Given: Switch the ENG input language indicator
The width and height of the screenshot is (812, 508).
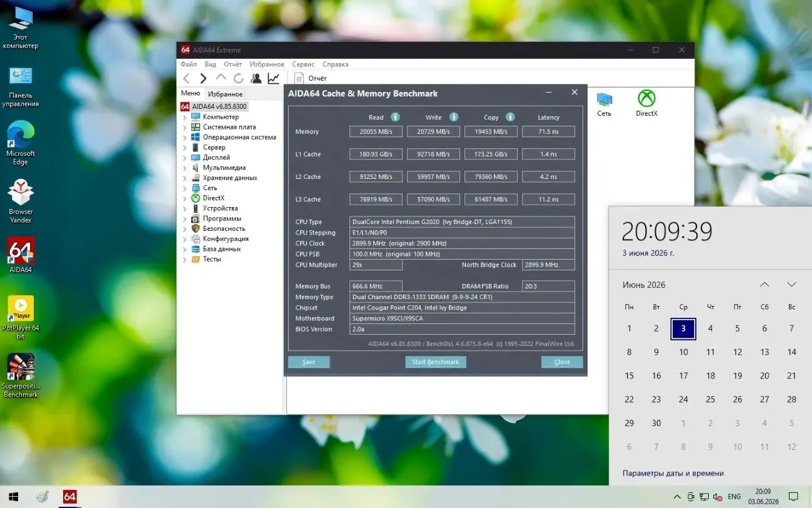Looking at the screenshot, I should [734, 497].
